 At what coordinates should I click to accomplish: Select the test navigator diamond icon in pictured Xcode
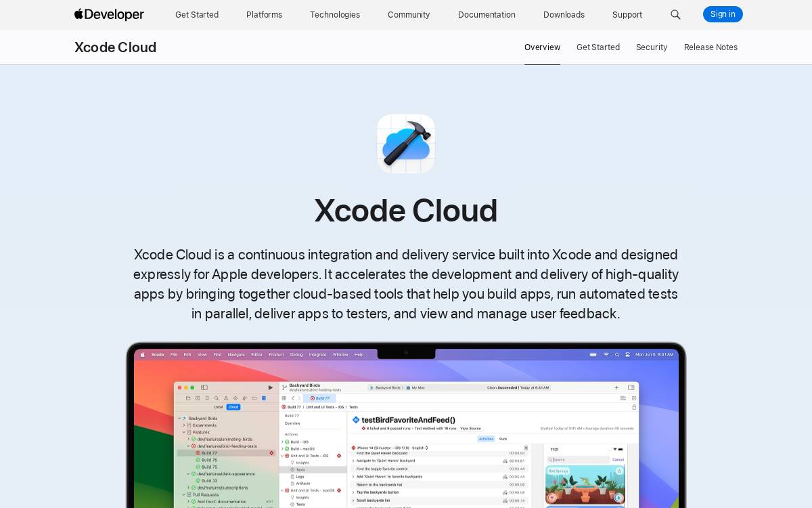tap(235, 398)
